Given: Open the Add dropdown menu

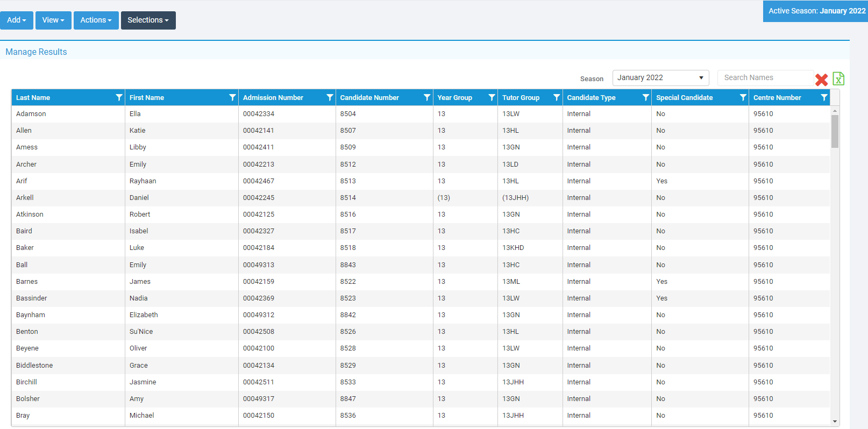Looking at the screenshot, I should coord(17,20).
